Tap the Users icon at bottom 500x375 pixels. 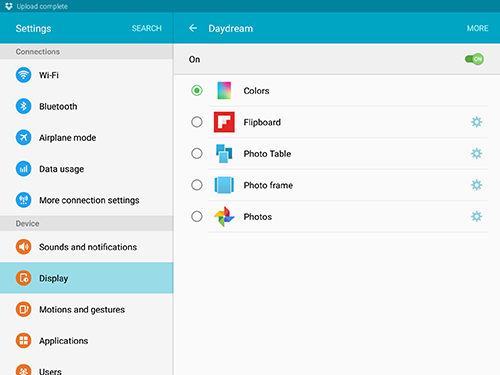[23, 369]
